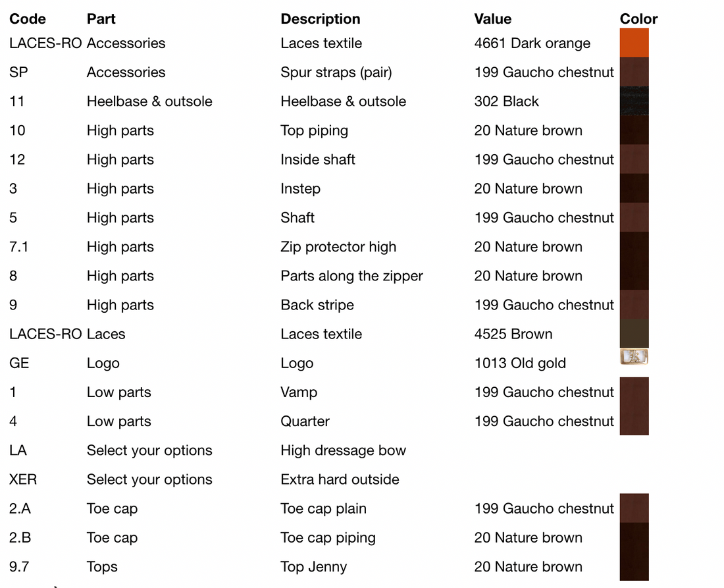Click the Code column header
The width and height of the screenshot is (724, 588).
tap(27, 19)
